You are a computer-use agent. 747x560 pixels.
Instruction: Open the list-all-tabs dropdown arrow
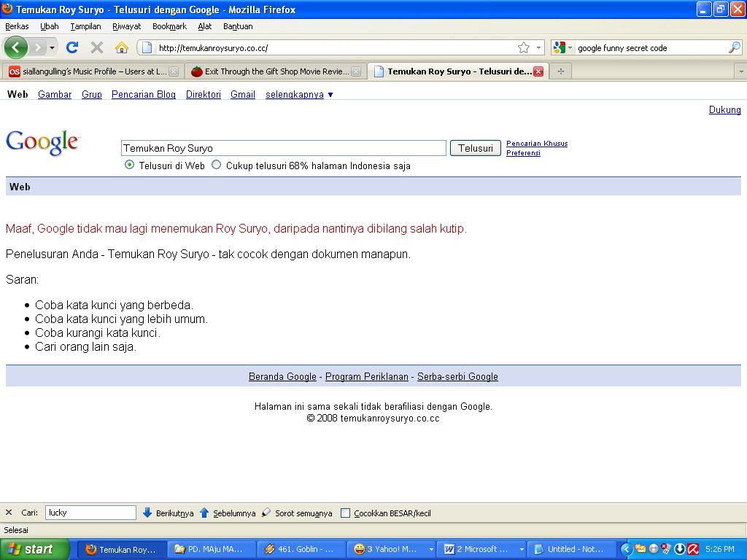(x=741, y=71)
